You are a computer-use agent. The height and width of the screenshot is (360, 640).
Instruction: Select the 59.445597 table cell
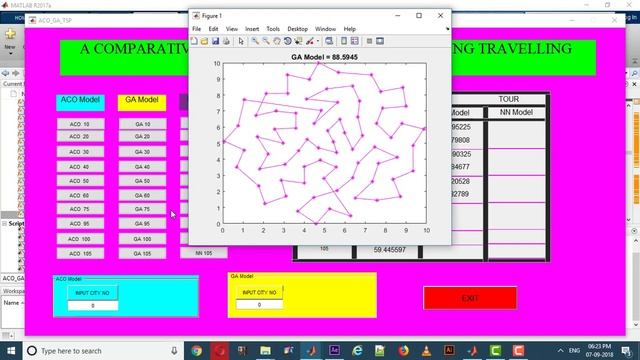pos(389,250)
